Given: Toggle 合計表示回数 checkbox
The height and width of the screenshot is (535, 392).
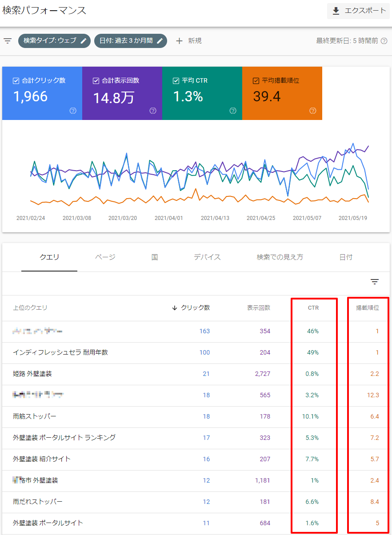Looking at the screenshot, I should [x=96, y=81].
